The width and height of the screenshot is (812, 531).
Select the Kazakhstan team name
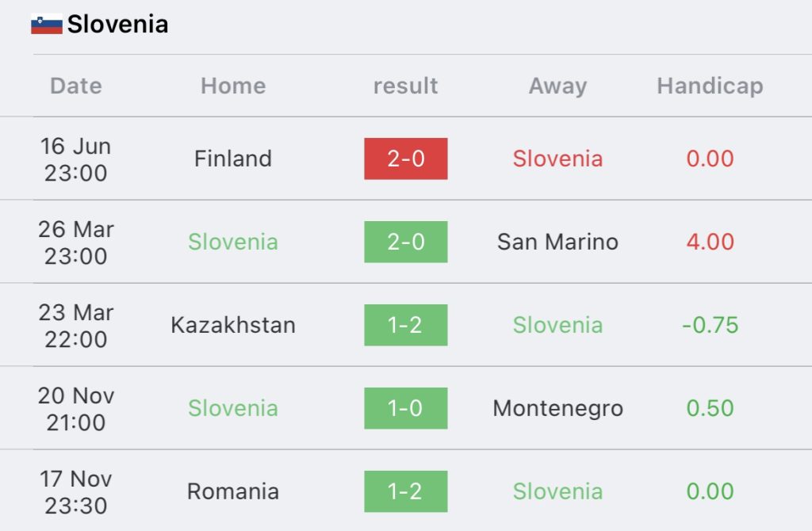(233, 325)
